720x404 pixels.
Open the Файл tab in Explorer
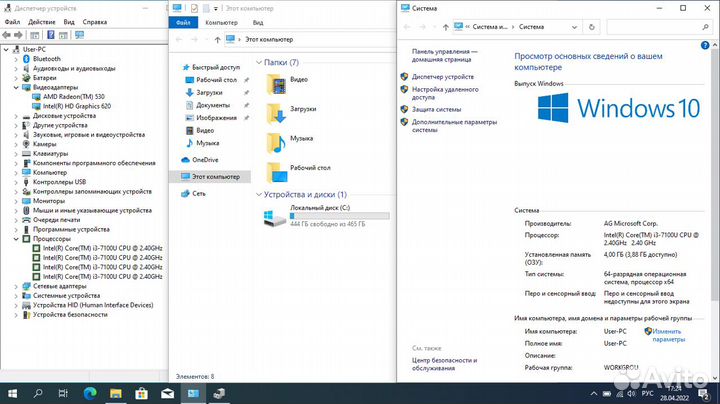[183, 22]
